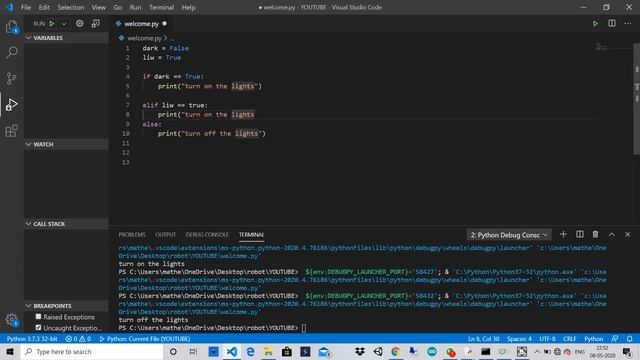Image resolution: width=640 pixels, height=360 pixels.
Task: Click Ln 8, Col 30 cursor position
Action: 484,339
